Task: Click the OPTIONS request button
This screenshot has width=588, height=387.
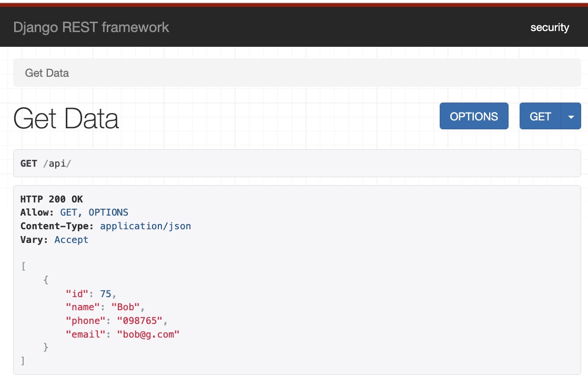Action: pos(474,116)
